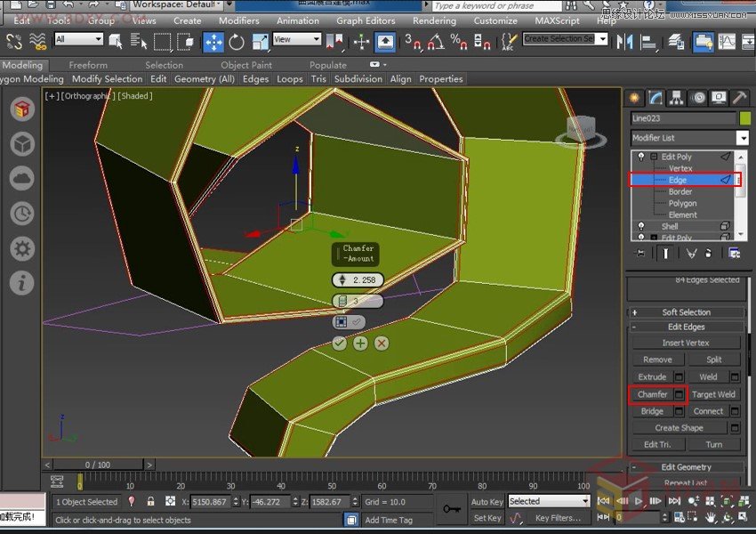Click Apply and Continue plus caddy button
The width and height of the screenshot is (756, 534).
pos(360,344)
